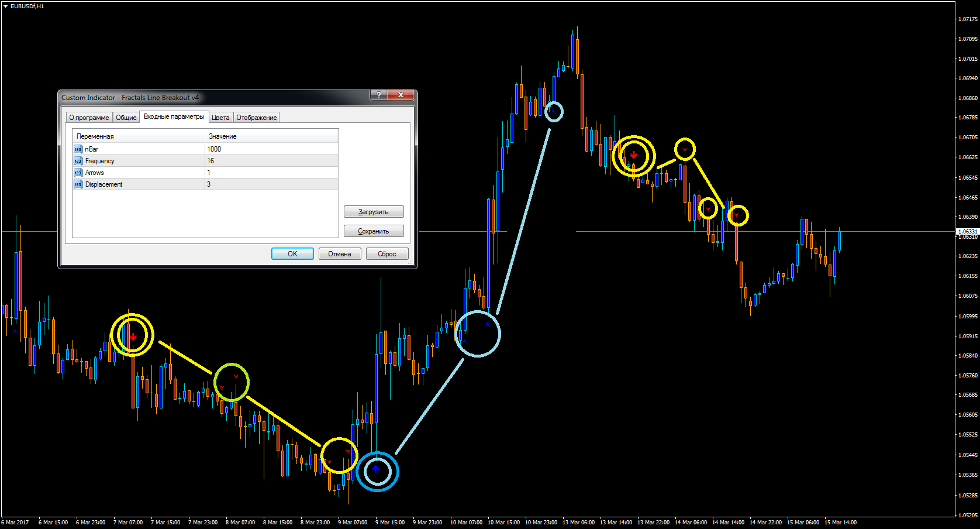This screenshot has width=980, height=529.
Task: Click the nBar parameter type icon
Action: pos(78,149)
